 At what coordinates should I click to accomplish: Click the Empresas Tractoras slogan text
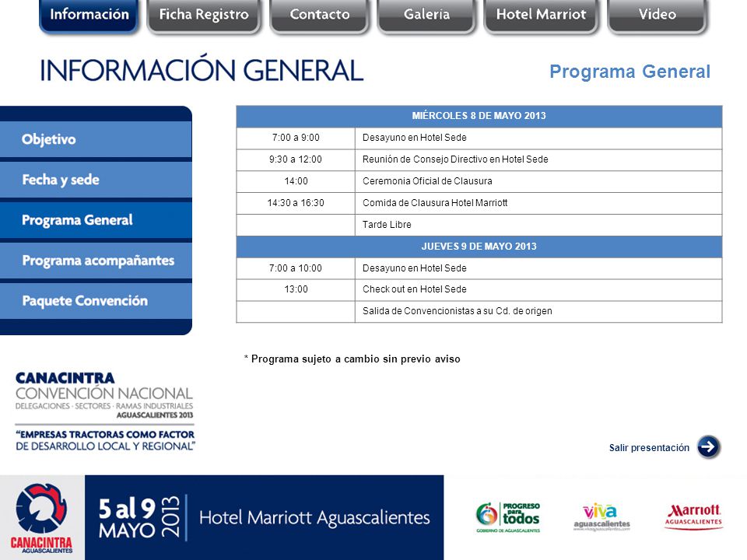[105, 440]
